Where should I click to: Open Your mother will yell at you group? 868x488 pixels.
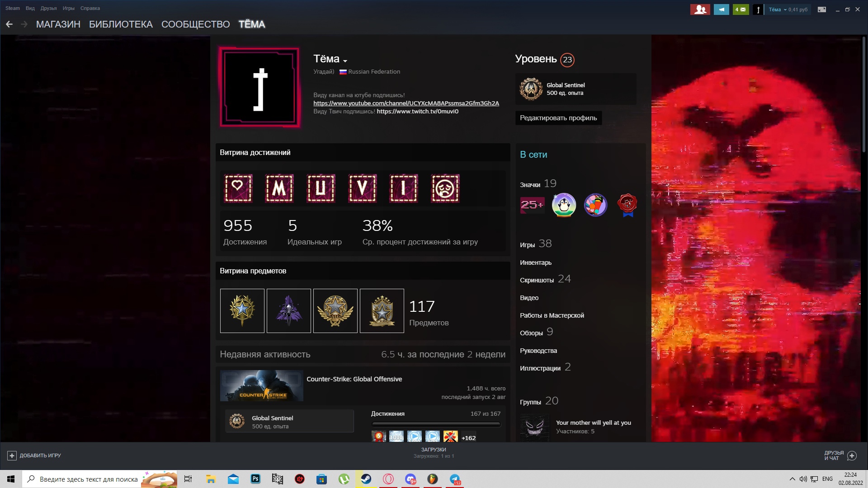[x=594, y=422]
